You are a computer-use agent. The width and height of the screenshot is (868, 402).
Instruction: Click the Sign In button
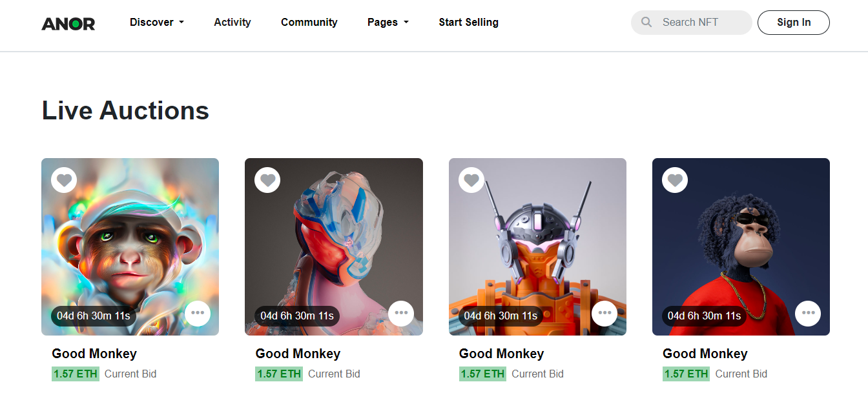coord(794,23)
